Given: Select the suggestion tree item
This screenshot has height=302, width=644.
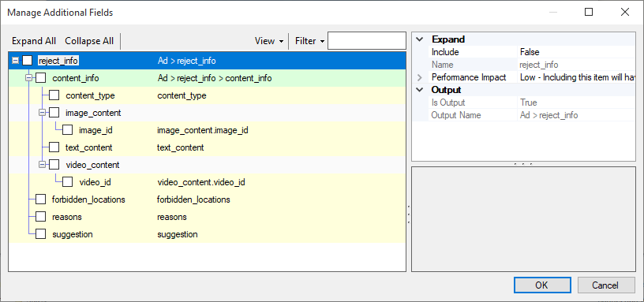Looking at the screenshot, I should (x=73, y=234).
